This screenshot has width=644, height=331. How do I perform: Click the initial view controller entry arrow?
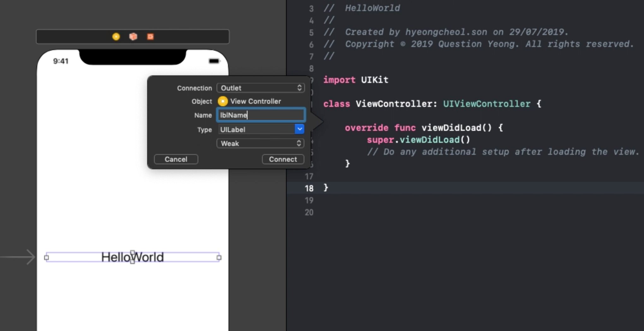coord(18,257)
